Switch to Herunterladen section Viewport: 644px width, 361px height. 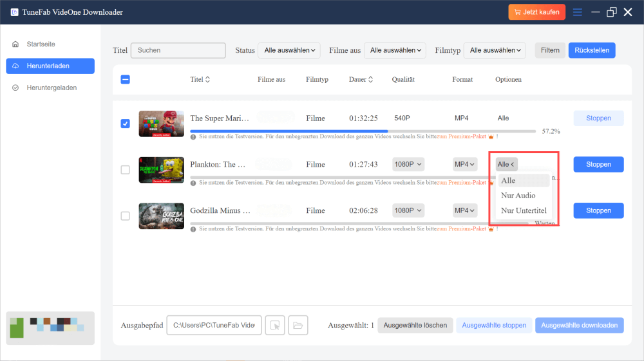pyautogui.click(x=50, y=66)
